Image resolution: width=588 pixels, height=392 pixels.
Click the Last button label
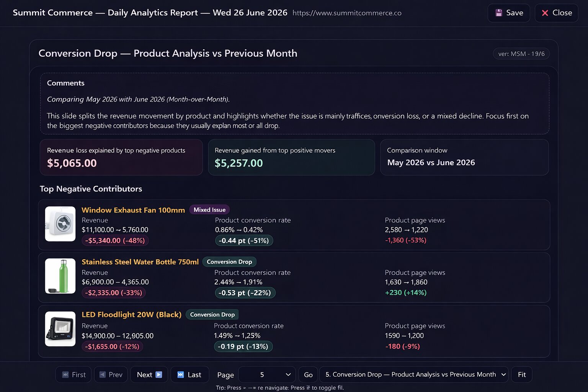pyautogui.click(x=194, y=375)
